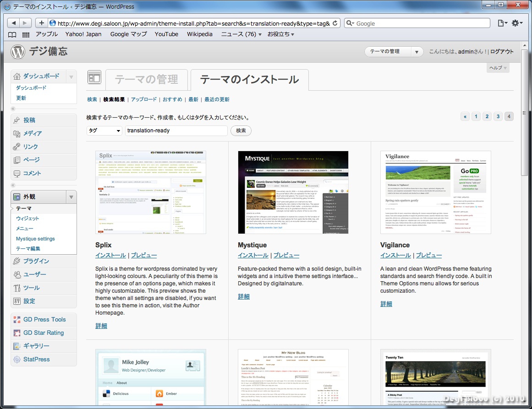Viewport: 532px width, 409px height.
Task: Click the page vertical scrollbar thumb
Action: 525,113
